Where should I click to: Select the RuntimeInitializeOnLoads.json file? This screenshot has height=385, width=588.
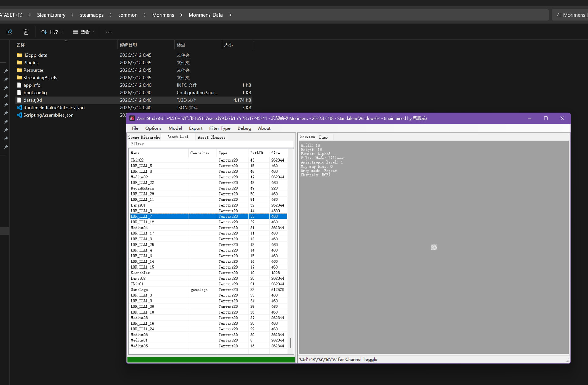tap(54, 108)
